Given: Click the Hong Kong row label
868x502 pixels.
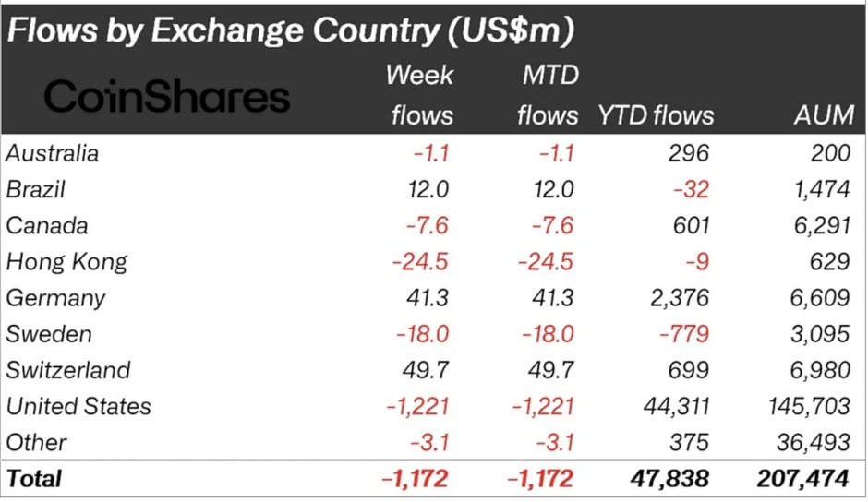Looking at the screenshot, I should click(x=66, y=261).
